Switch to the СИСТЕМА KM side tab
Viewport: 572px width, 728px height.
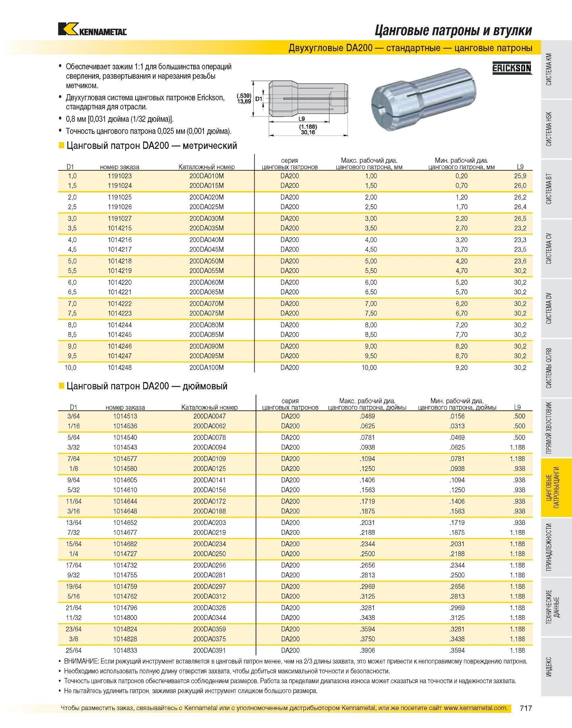[x=556, y=69]
